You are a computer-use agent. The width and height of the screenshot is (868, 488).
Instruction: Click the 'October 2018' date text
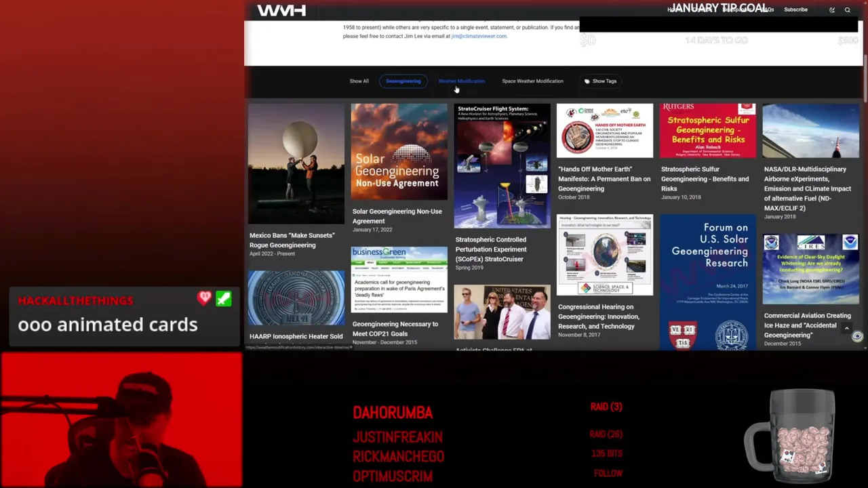(574, 197)
